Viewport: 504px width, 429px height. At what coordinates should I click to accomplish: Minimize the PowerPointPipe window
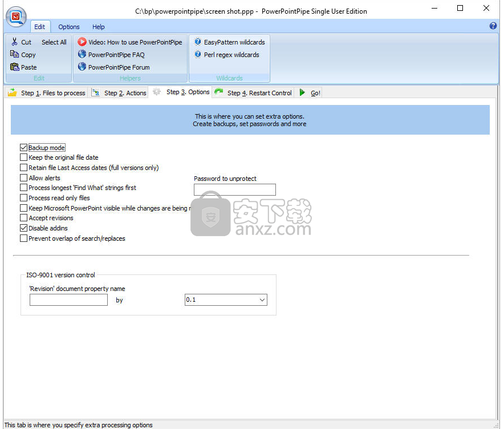(434, 8)
